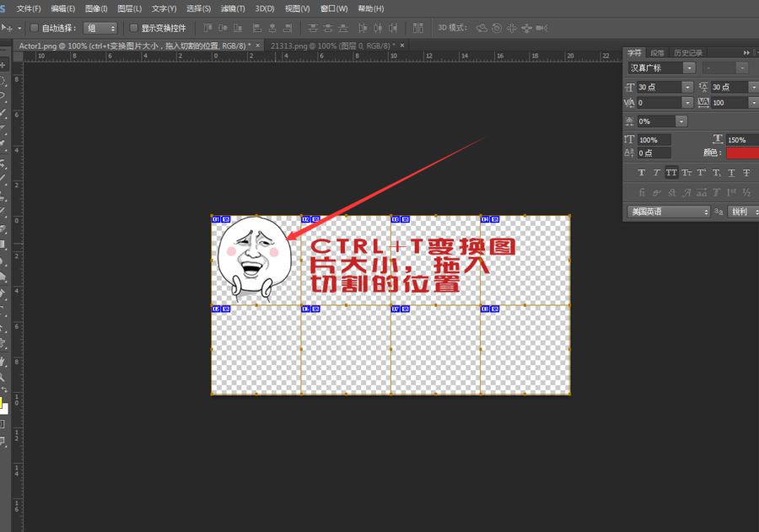759x532 pixels.
Task: Switch to the 历史记录 panel tab
Action: [x=688, y=53]
